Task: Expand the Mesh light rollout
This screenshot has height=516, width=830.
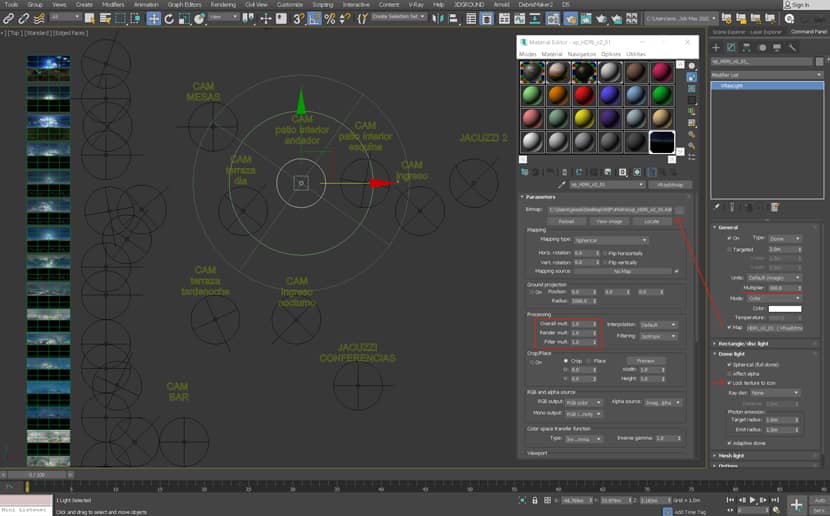Action: 731,456
